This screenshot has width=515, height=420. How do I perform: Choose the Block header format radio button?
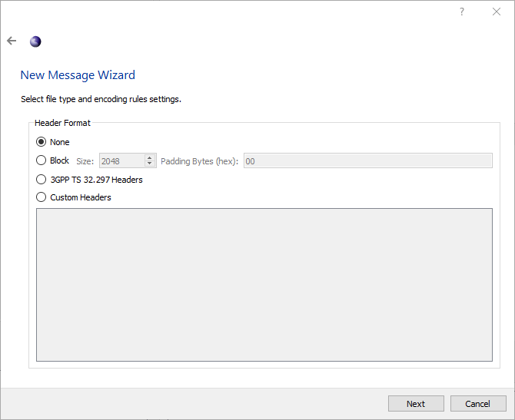(42, 160)
